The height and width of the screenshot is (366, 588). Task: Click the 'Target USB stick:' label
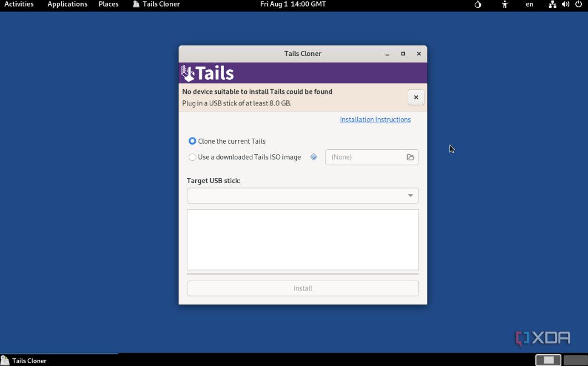[214, 181]
